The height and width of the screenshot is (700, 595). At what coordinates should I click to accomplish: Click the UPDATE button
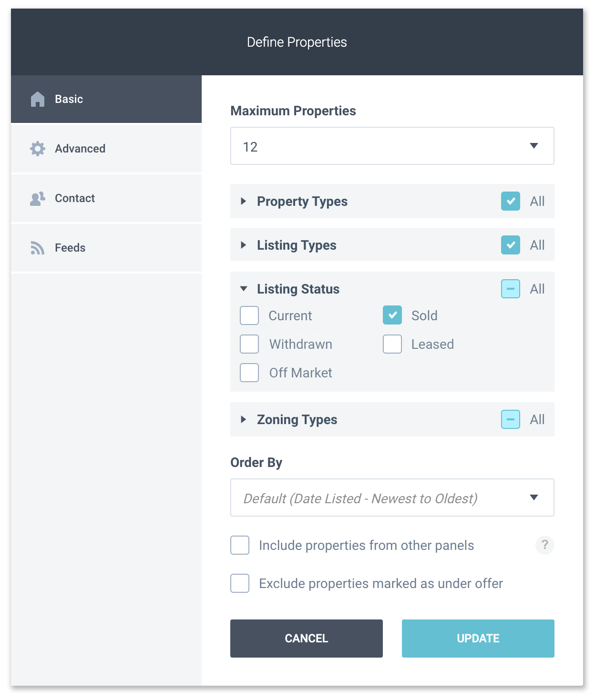(478, 639)
